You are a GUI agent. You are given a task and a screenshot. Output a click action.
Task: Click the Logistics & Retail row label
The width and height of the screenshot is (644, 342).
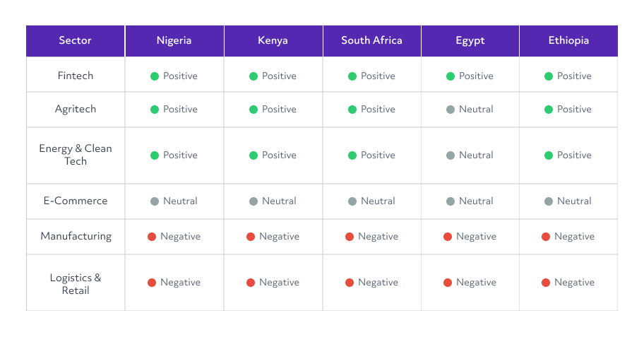pos(76,284)
